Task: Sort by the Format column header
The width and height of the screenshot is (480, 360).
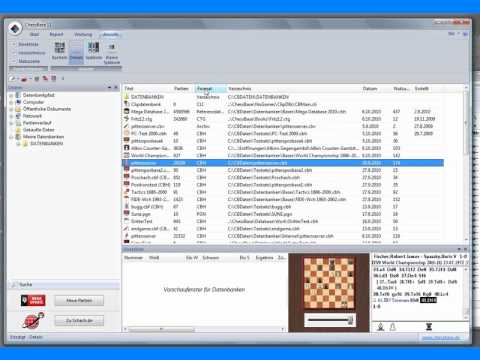Action: click(211, 89)
